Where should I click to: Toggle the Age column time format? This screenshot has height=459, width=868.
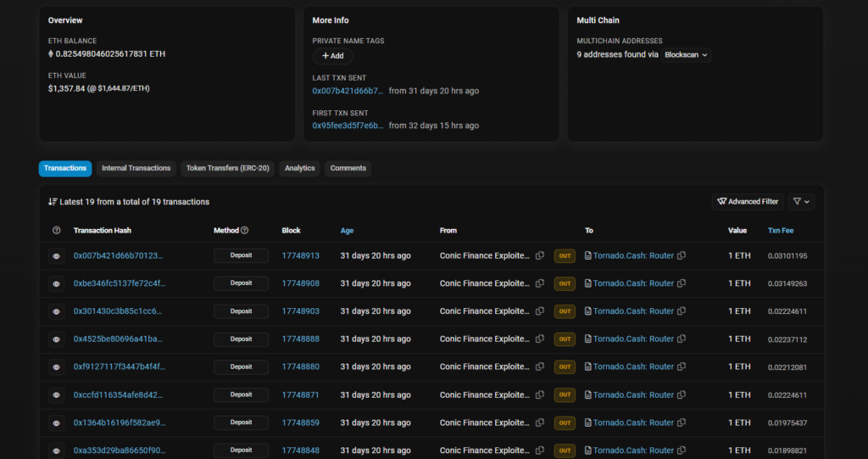coord(347,230)
